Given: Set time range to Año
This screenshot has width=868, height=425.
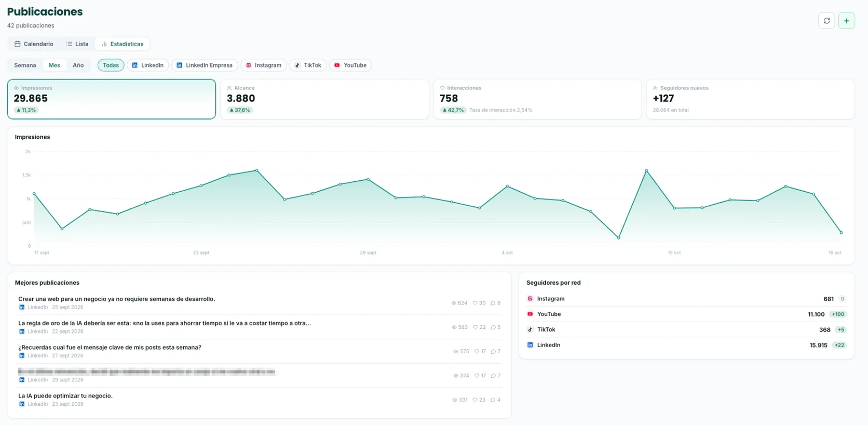Looking at the screenshot, I should pyautogui.click(x=78, y=65).
